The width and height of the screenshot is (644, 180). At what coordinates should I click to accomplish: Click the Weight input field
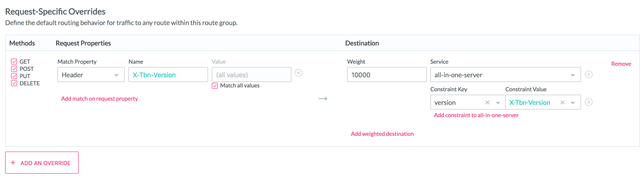tap(386, 75)
